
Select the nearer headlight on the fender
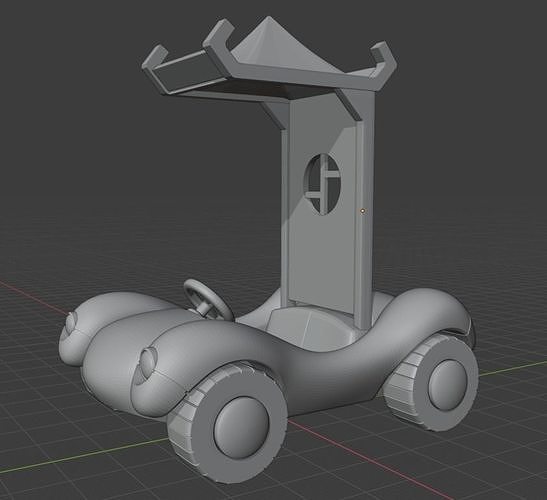(149, 362)
